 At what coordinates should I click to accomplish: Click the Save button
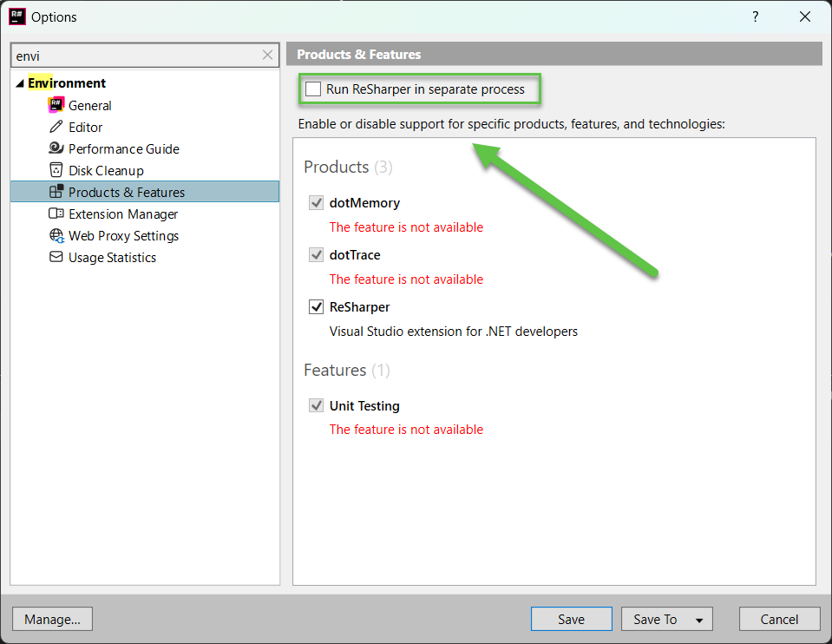click(572, 619)
